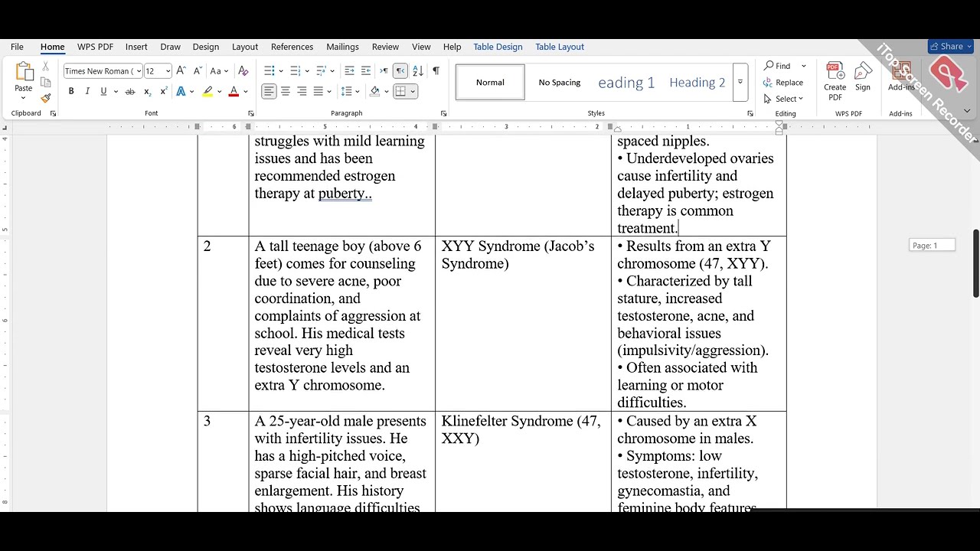Increase font size with grow font icon
The width and height of the screenshot is (980, 551).
tap(181, 71)
